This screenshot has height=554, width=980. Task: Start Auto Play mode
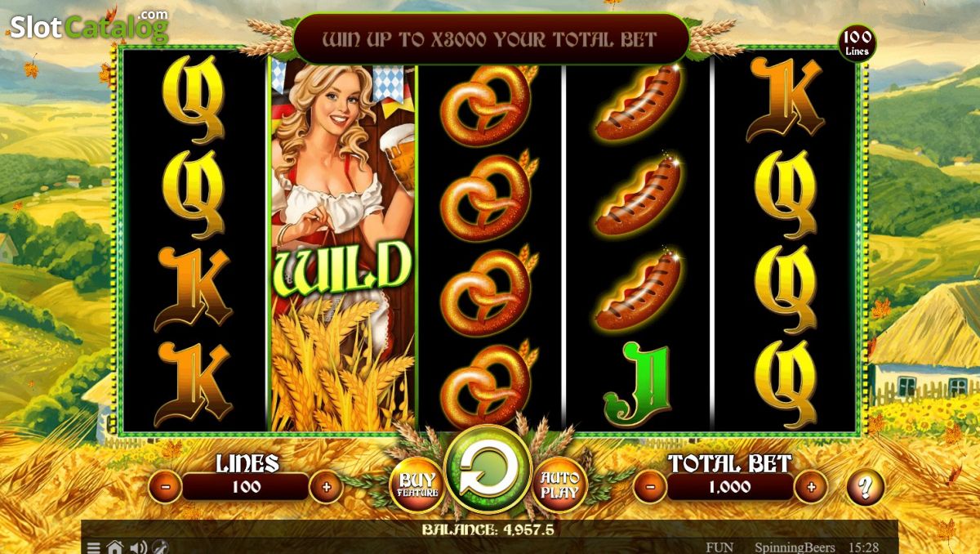[x=559, y=485]
